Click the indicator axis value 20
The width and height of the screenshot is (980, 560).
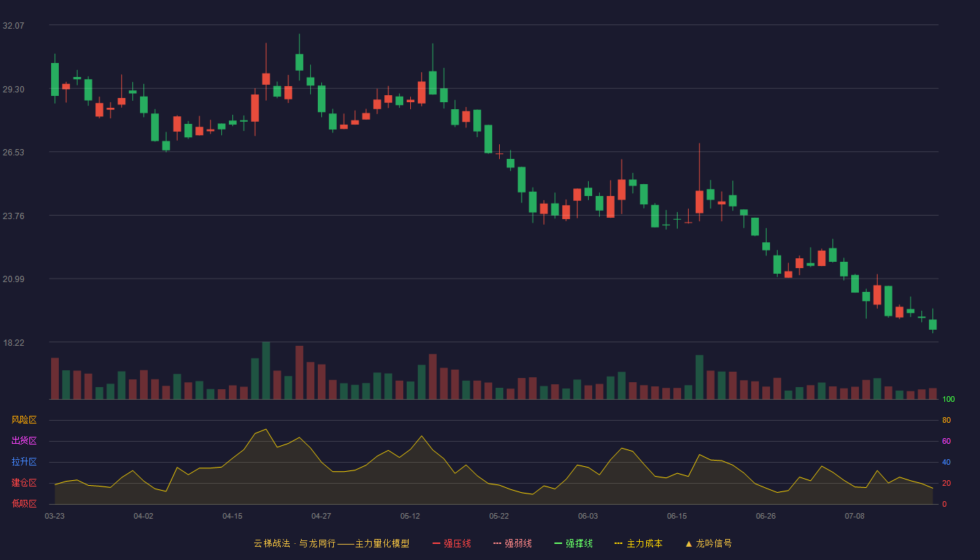[x=946, y=483]
